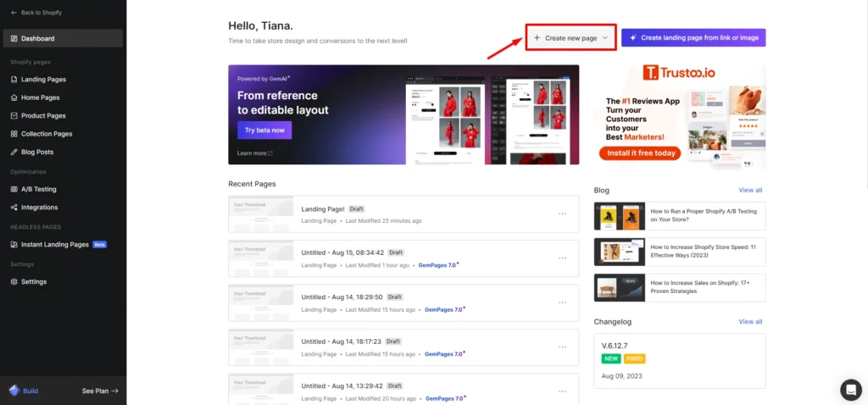Click the A/B Testing icon
The height and width of the screenshot is (405, 868).
pyautogui.click(x=14, y=189)
